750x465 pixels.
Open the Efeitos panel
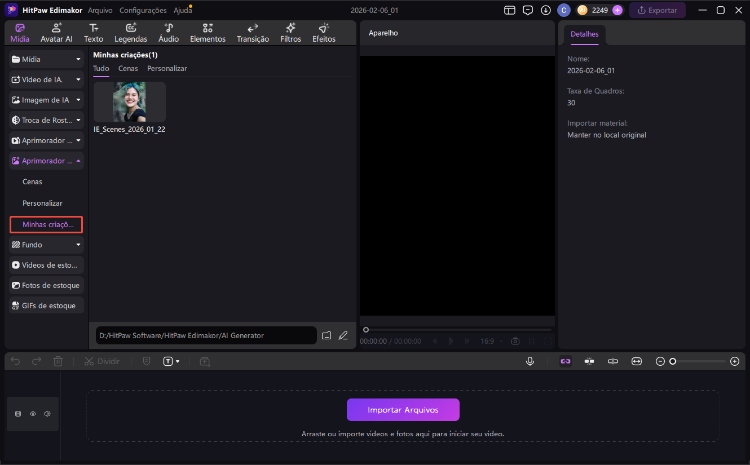click(x=324, y=33)
